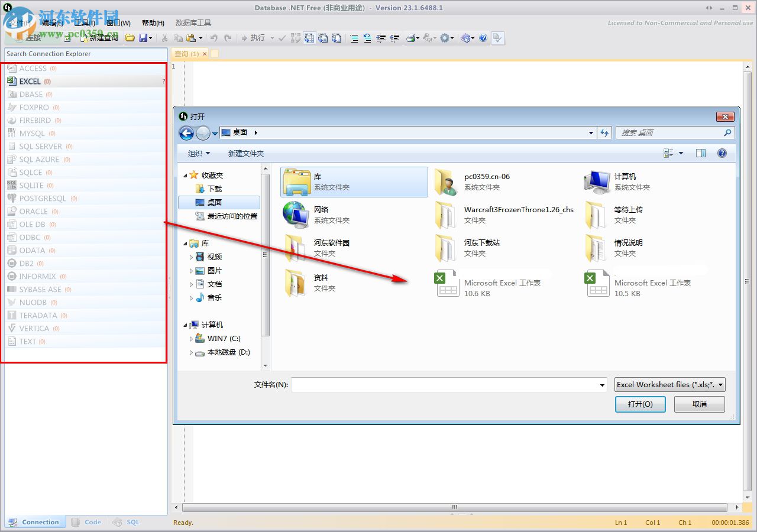The height and width of the screenshot is (532, 757).
Task: Open the 数据库工具 menu
Action: coord(193,22)
